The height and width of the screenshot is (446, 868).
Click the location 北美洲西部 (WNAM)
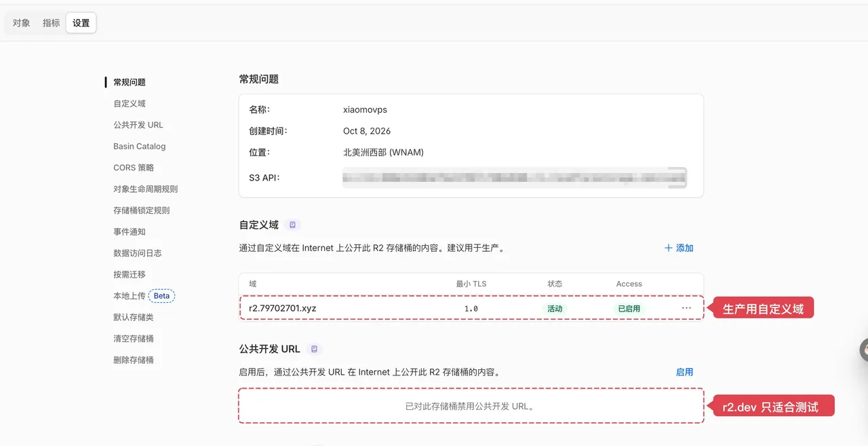click(383, 153)
